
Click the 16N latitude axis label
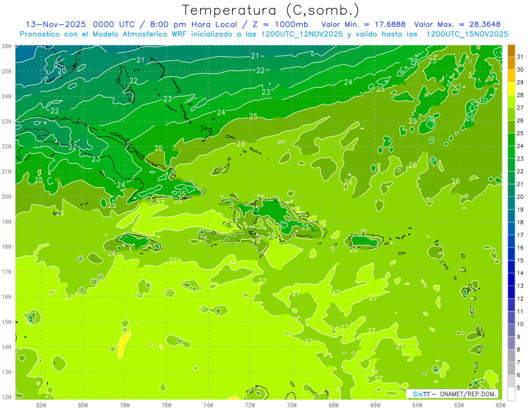point(7,297)
